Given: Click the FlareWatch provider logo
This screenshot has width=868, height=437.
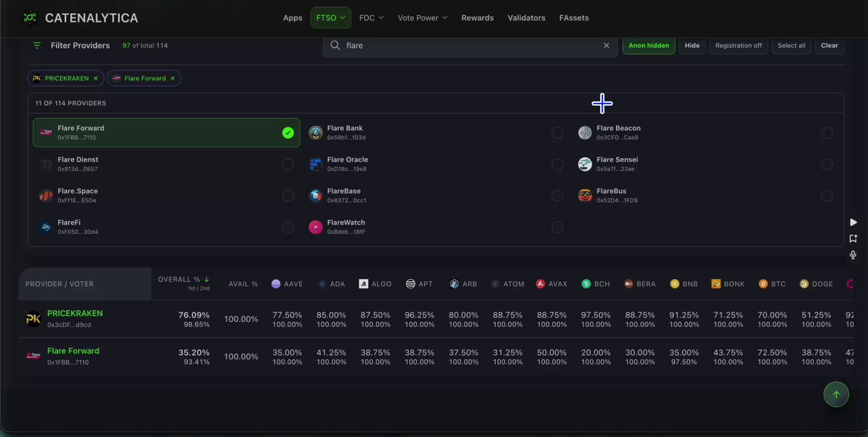Looking at the screenshot, I should [316, 228].
